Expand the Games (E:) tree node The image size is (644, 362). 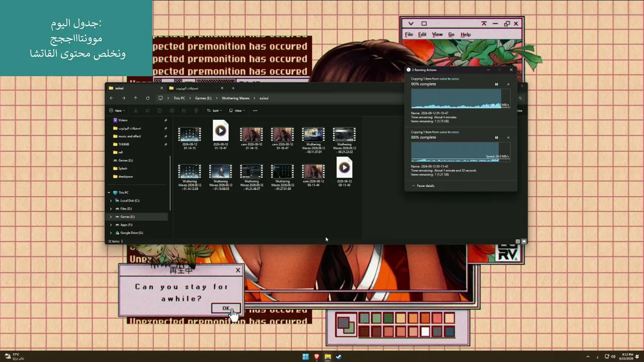(111, 217)
